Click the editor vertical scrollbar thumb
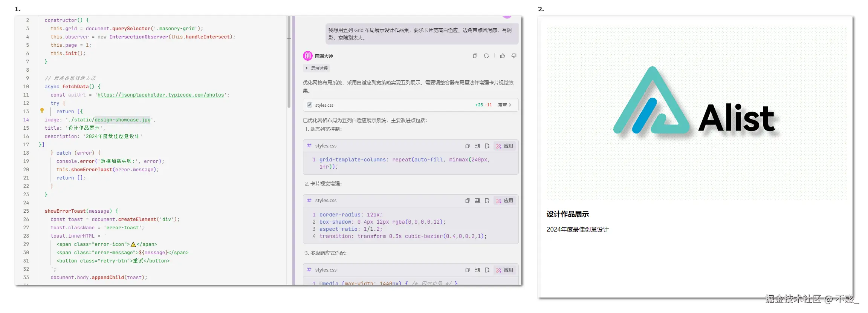 (x=289, y=62)
